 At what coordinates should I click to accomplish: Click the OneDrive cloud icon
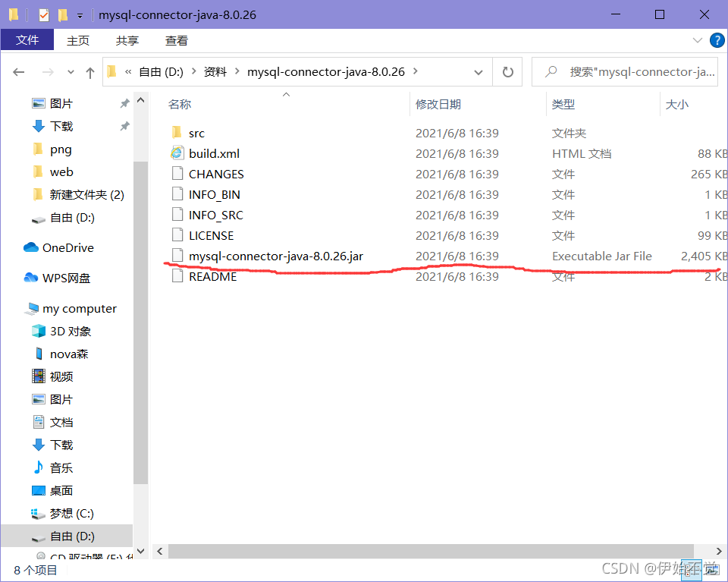click(x=30, y=247)
